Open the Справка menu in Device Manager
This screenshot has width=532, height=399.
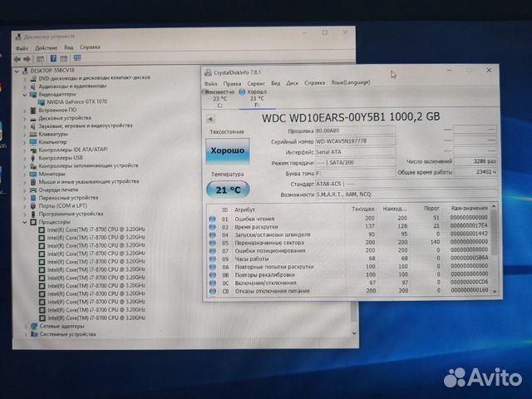point(90,47)
